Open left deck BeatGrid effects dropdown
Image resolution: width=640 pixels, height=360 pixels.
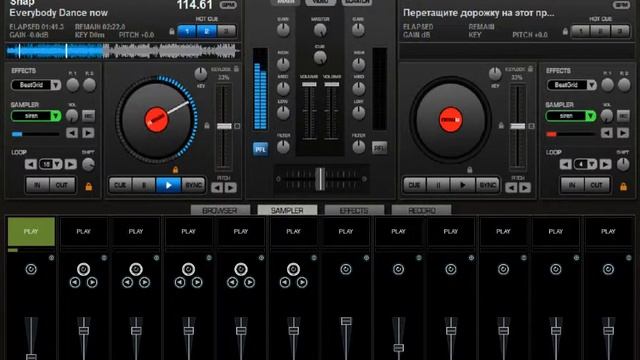click(x=56, y=85)
